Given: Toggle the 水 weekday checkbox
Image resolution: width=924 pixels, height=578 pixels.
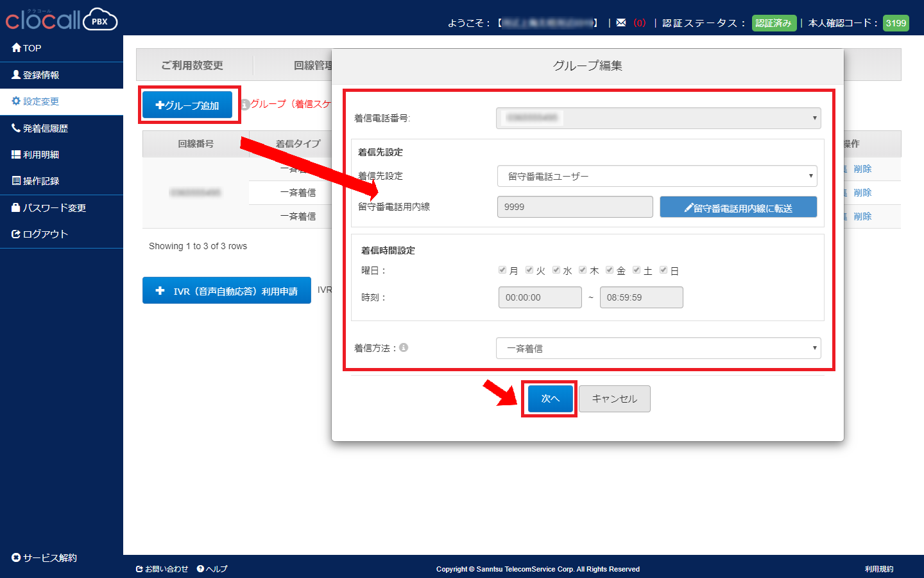Looking at the screenshot, I should (556, 270).
